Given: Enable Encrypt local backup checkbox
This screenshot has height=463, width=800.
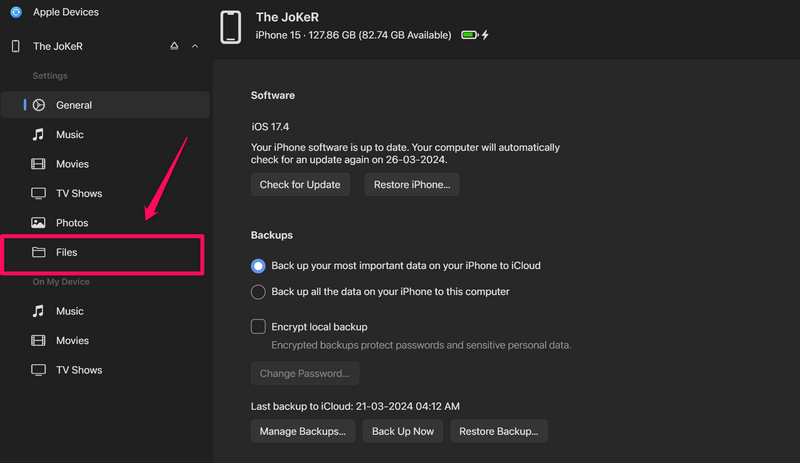Looking at the screenshot, I should pos(258,326).
